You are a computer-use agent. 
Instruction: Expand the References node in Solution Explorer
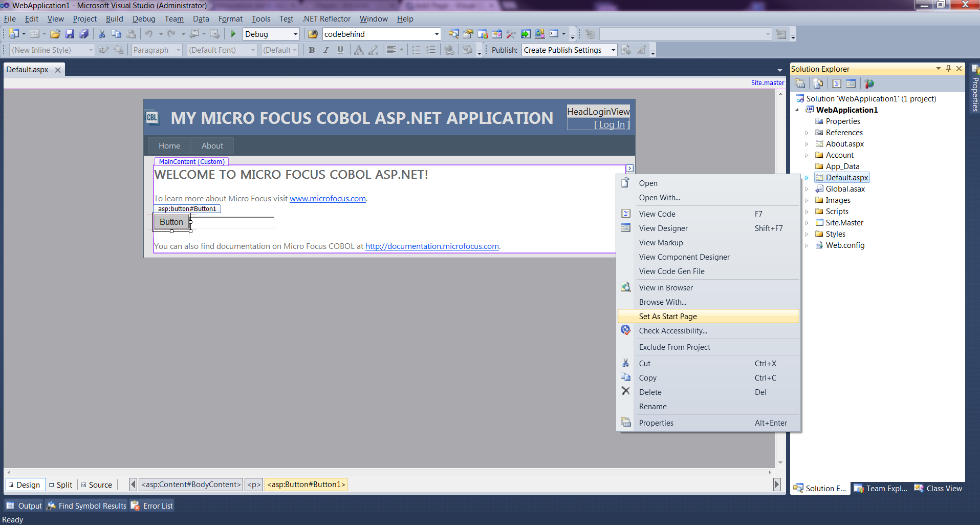(x=807, y=133)
